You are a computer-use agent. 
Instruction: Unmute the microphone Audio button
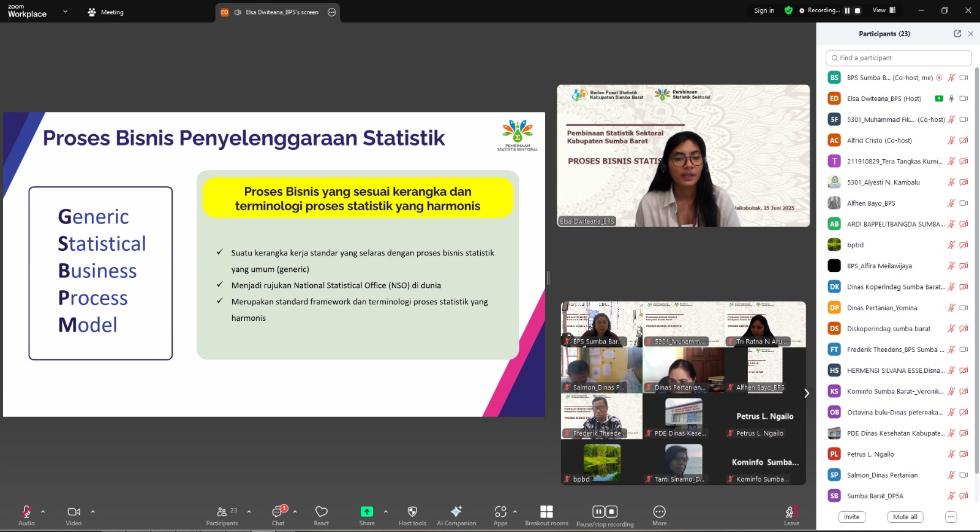click(26, 512)
